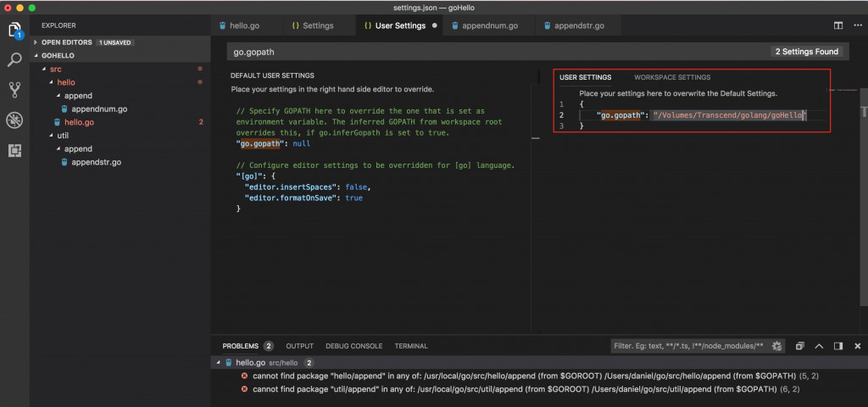The image size is (868, 407).
Task: Click the problems filter settings gear icon
Action: [x=776, y=346]
